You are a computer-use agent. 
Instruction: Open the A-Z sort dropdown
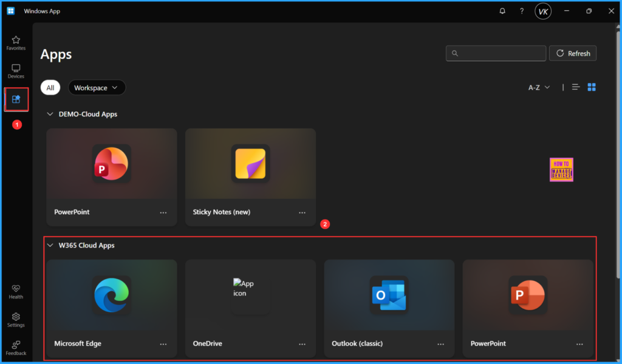click(539, 87)
